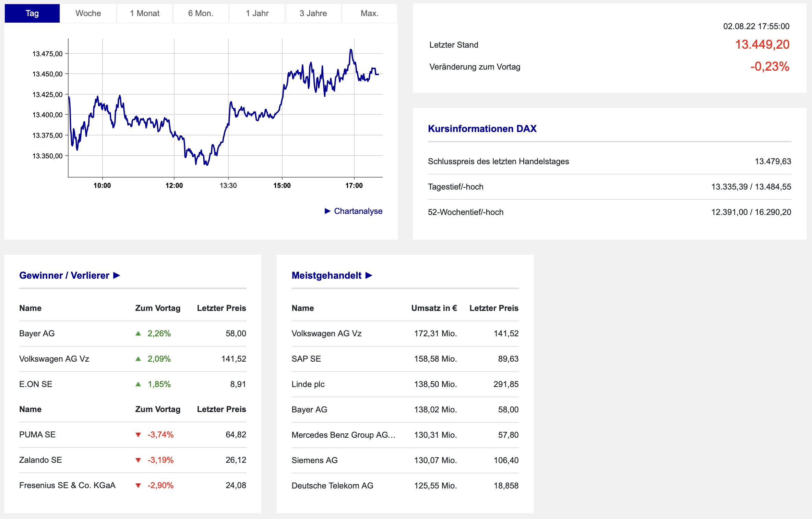Click Bayer AG in the Gewinner list
Viewport: 812px width, 519px height.
tap(37, 334)
